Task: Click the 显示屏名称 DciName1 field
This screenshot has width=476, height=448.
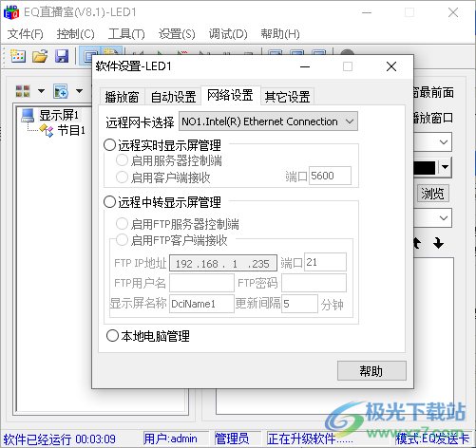Action: click(x=201, y=304)
